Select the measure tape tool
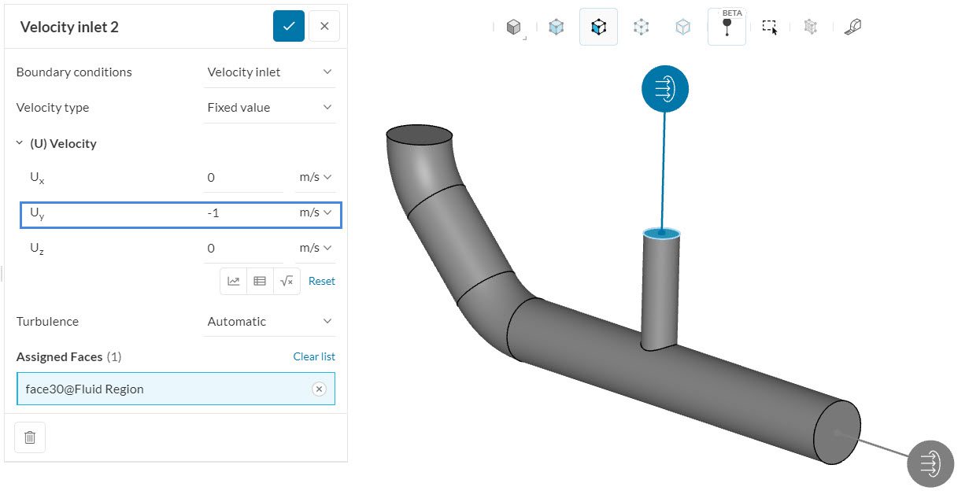Screen dimensions: 980x498 852,28
